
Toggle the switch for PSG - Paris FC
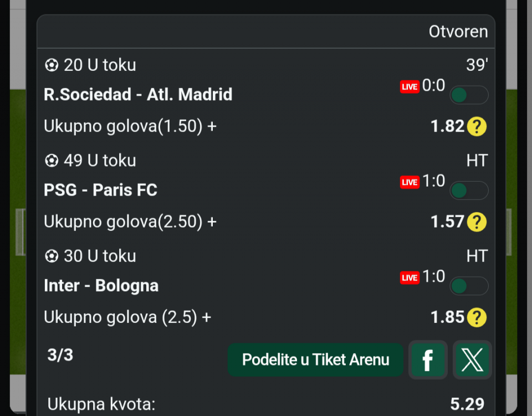pyautogui.click(x=469, y=191)
